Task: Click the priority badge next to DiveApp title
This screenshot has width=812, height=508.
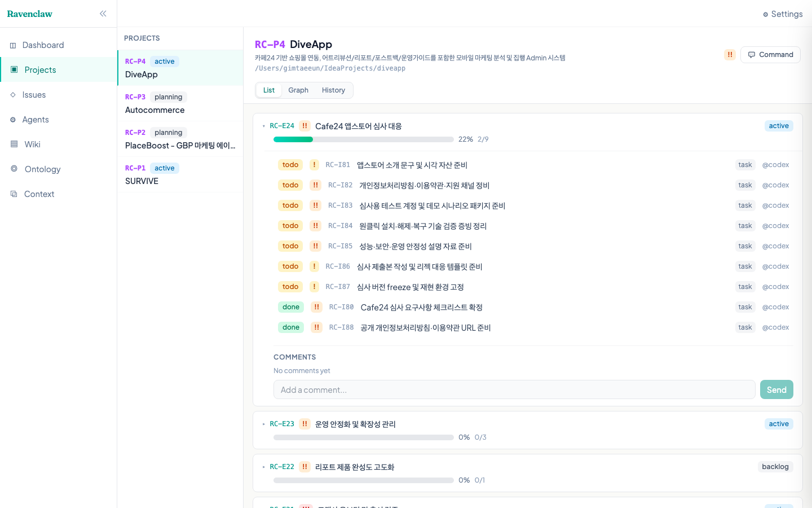Action: click(x=730, y=54)
